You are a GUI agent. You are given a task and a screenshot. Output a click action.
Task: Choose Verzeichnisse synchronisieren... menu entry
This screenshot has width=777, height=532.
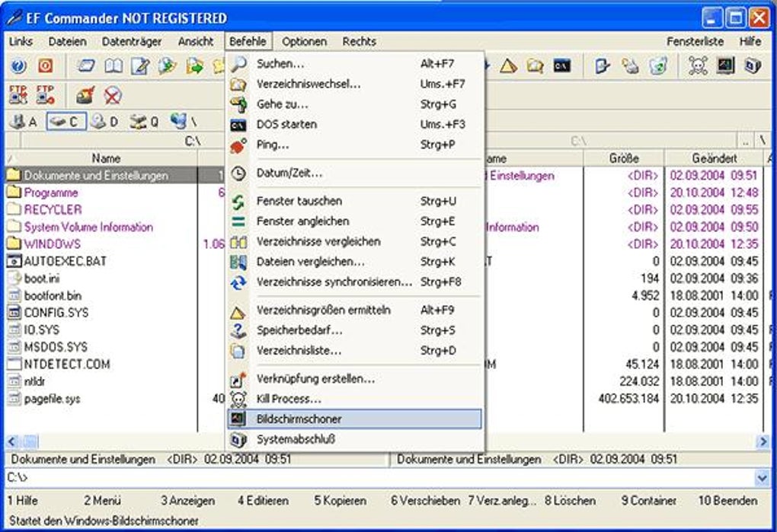pyautogui.click(x=353, y=282)
